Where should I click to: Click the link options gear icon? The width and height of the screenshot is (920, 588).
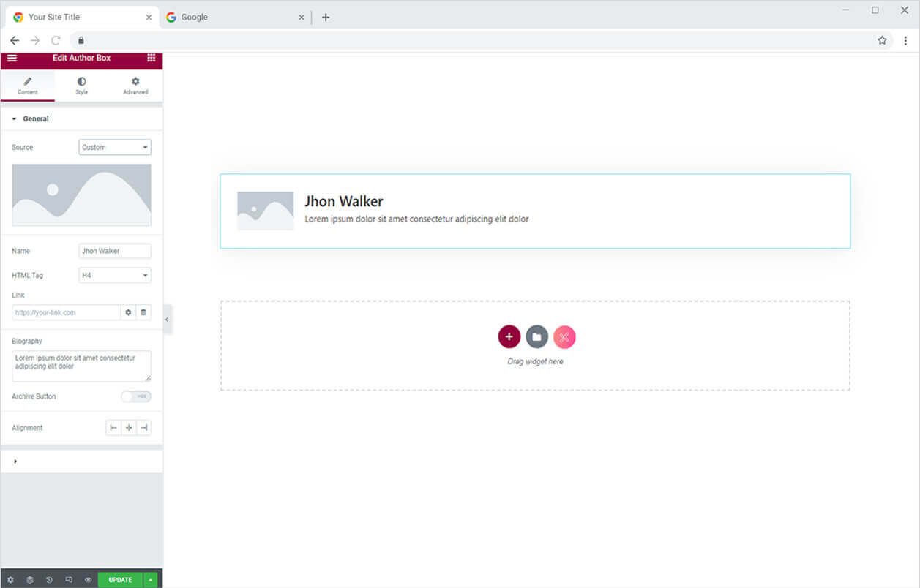pos(128,312)
